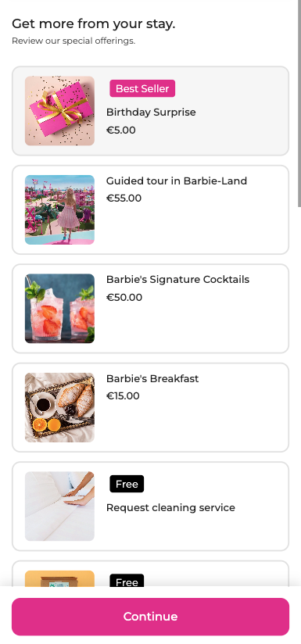Click the Free badge on cleaning service
This screenshot has width=301, height=644.
click(x=127, y=484)
